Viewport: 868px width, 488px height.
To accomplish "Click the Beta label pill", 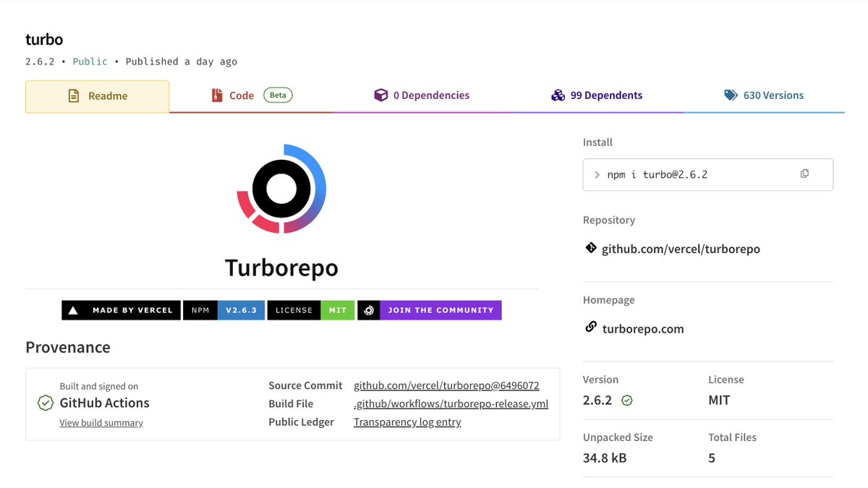I will [278, 95].
